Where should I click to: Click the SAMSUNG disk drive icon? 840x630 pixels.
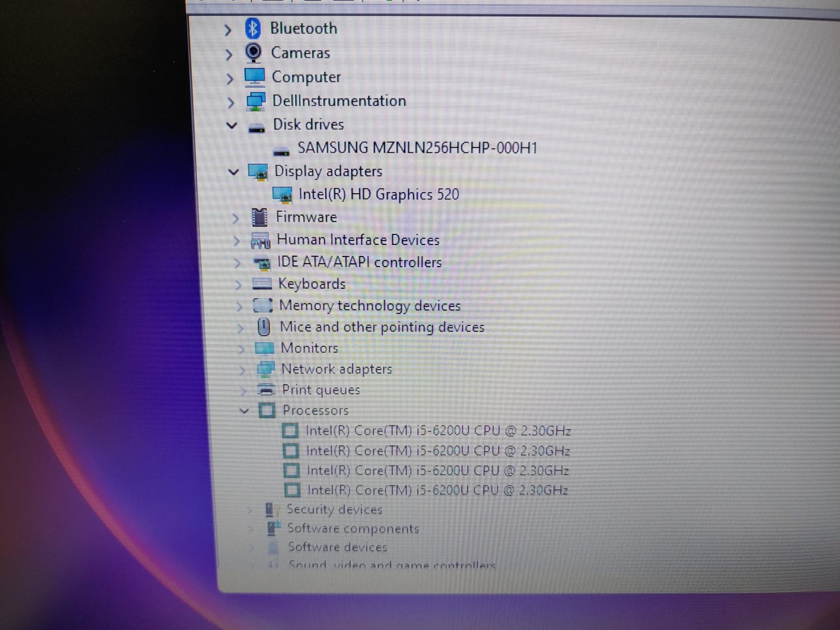tap(282, 152)
